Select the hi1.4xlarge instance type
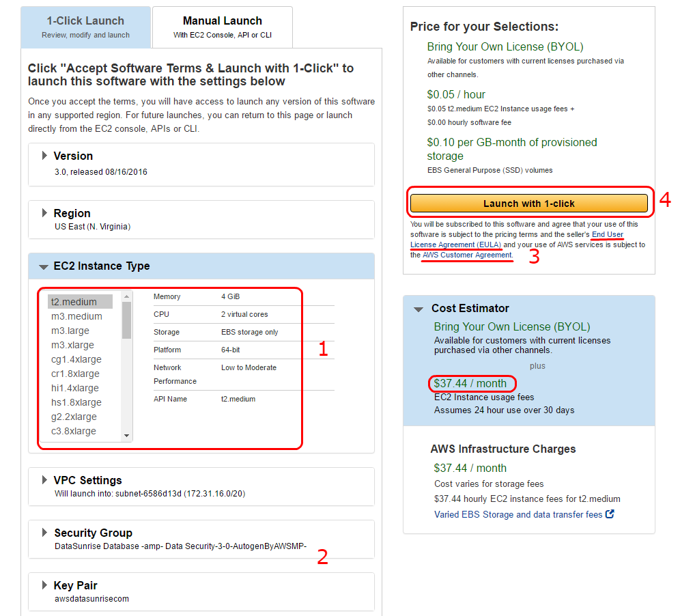The width and height of the screenshot is (680, 616). click(75, 388)
